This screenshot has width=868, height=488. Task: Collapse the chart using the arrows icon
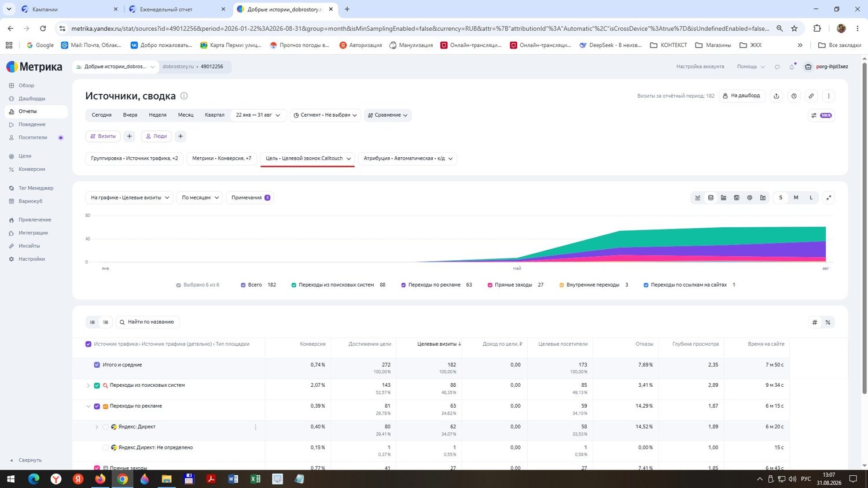829,198
